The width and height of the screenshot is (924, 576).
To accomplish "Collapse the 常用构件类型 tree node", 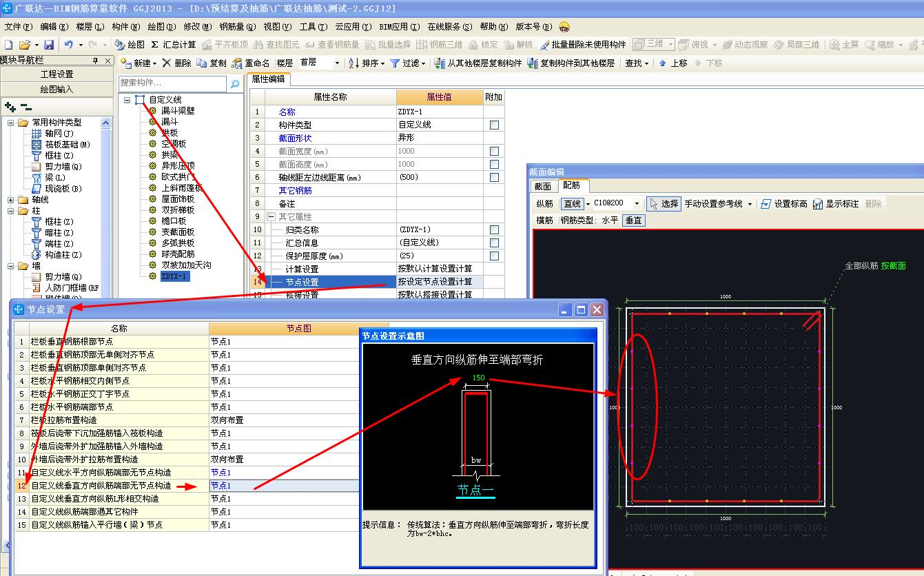I will (11, 122).
